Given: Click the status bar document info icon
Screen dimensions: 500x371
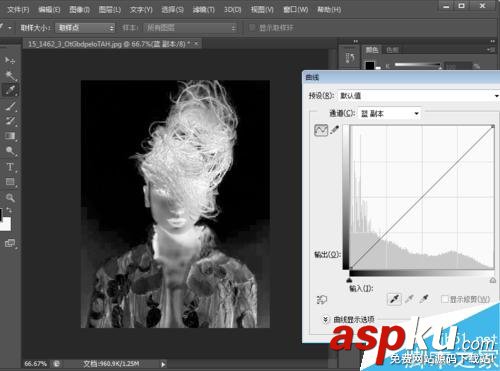Looking at the screenshot, I should (x=57, y=363).
